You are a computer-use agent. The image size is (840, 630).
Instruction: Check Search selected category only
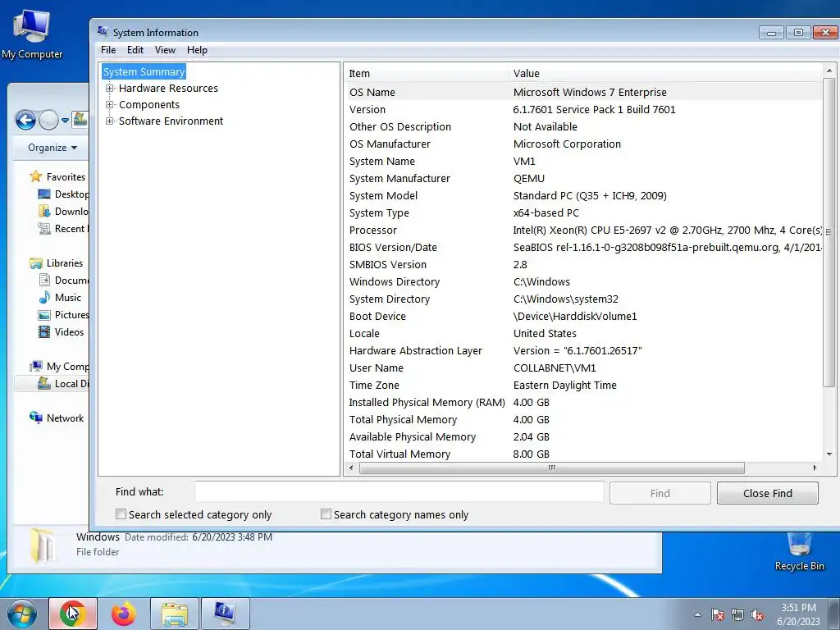click(121, 514)
